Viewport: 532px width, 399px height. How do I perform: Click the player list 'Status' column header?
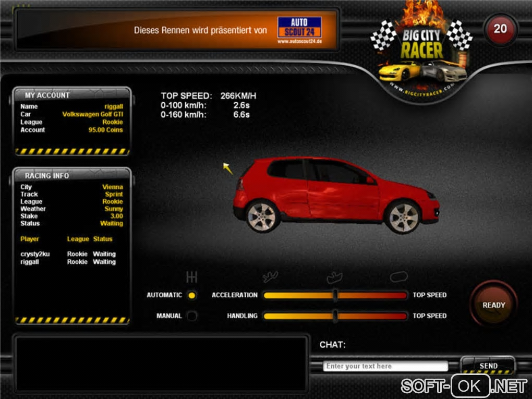(x=103, y=239)
